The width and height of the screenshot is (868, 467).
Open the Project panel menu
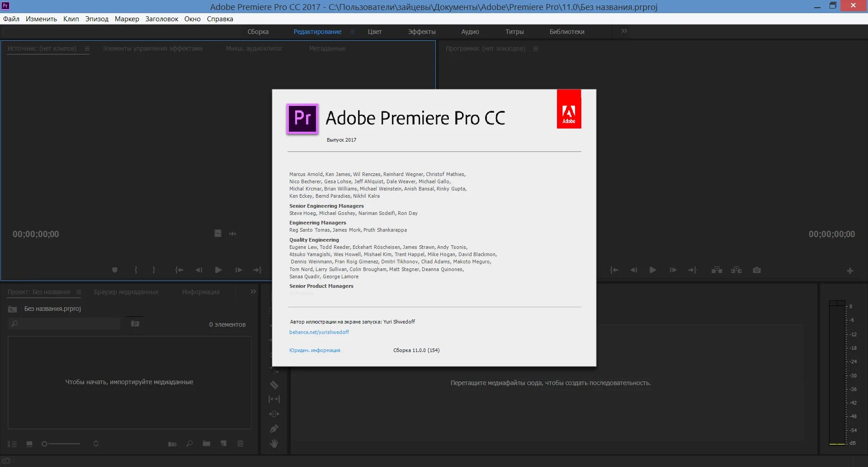(x=79, y=292)
